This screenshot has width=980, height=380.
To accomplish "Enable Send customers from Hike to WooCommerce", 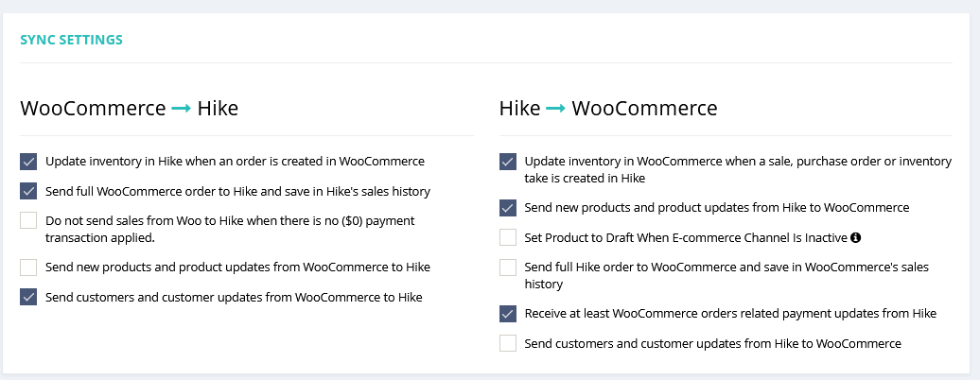I will pos(508,343).
